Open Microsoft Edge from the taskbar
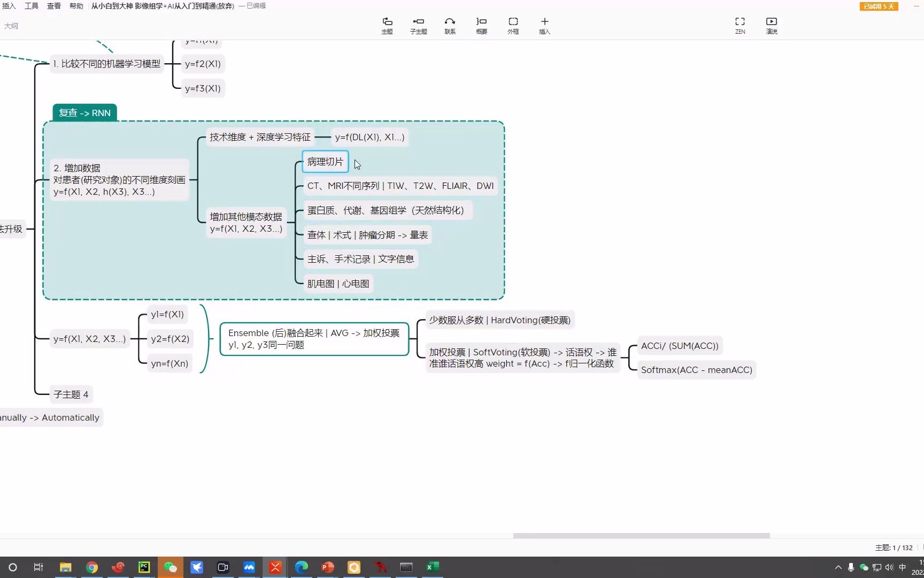This screenshot has height=578, width=924. (302, 567)
